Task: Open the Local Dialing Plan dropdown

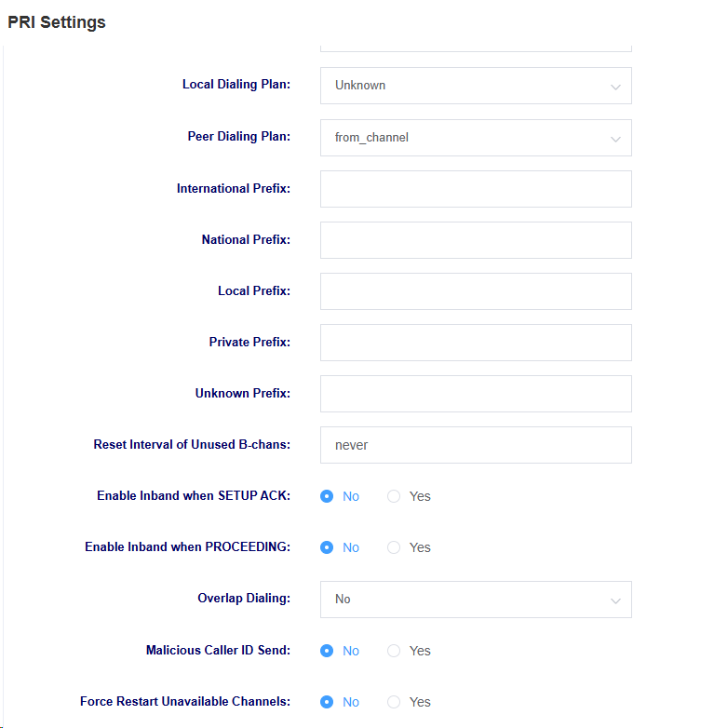Action: point(476,86)
